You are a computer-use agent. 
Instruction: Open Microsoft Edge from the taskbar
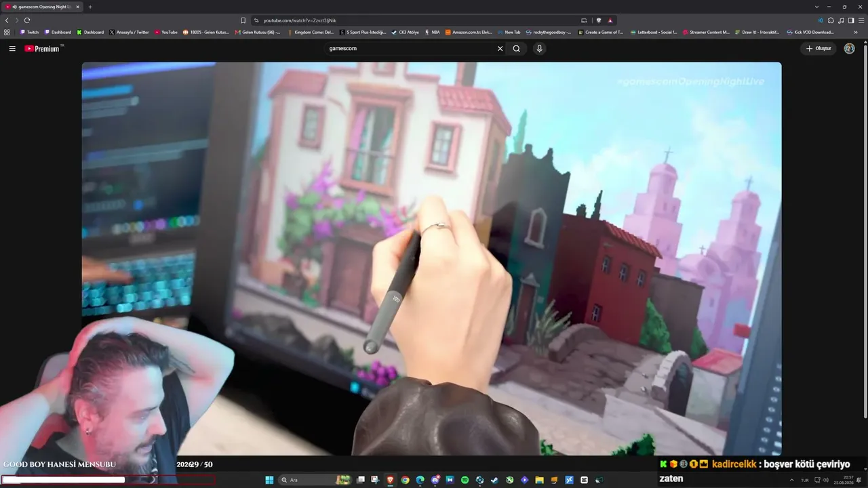(x=420, y=480)
